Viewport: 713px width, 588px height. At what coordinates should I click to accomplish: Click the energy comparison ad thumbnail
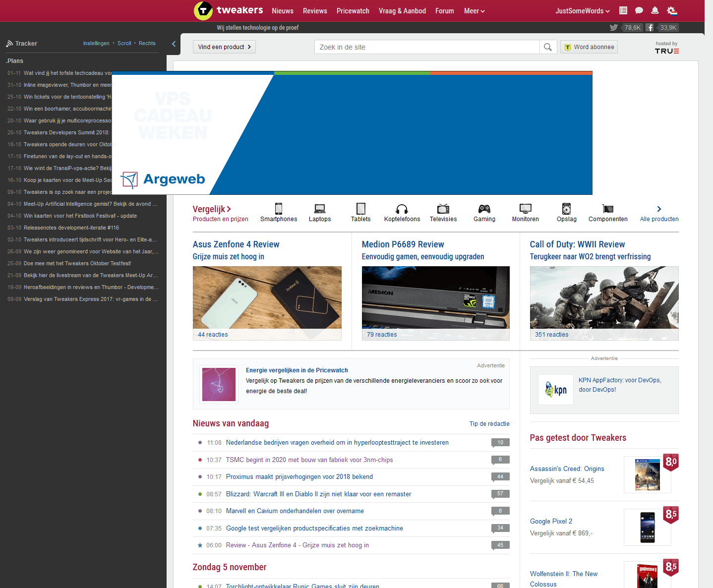(219, 384)
